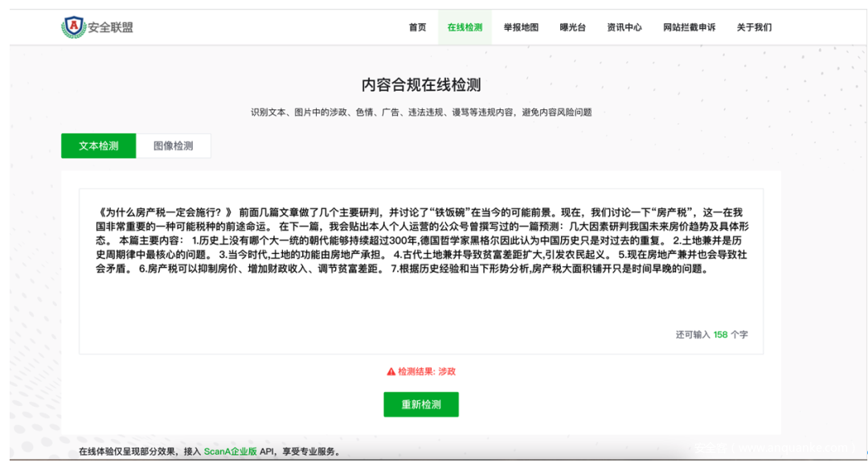Click the 检测结果: 涉政 result text
This screenshot has height=463, width=868.
427,372
